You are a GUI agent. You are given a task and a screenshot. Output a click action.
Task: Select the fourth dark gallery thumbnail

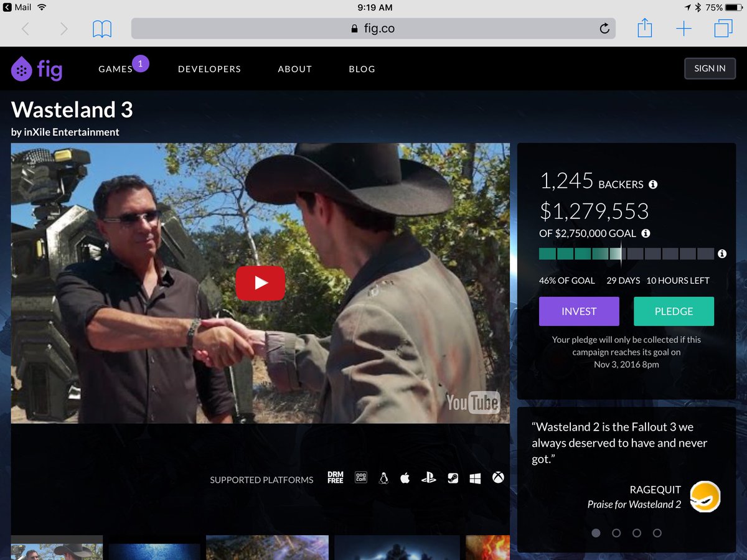point(397,548)
